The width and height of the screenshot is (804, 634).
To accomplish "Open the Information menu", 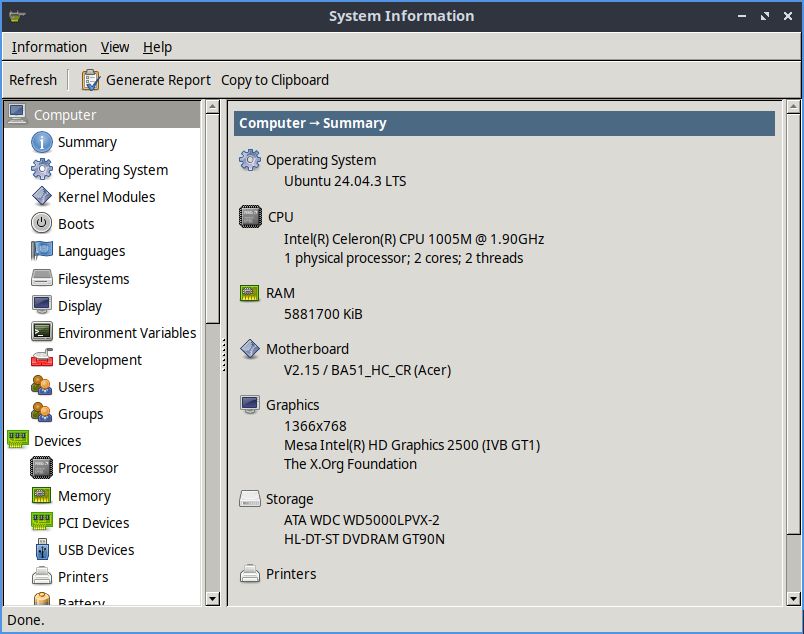I will click(x=49, y=47).
